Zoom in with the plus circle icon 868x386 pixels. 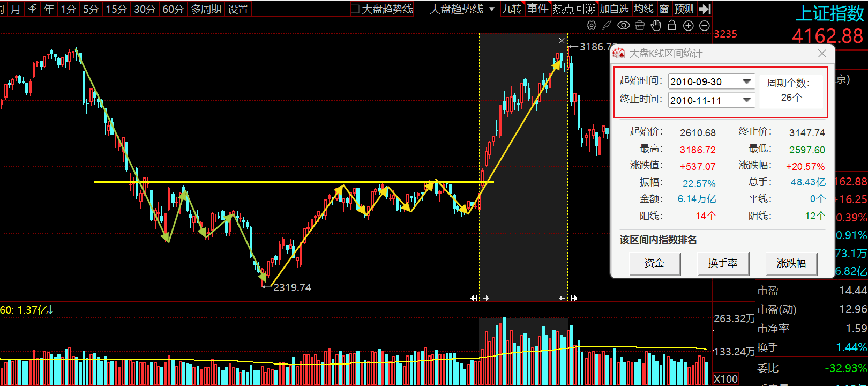(689, 25)
